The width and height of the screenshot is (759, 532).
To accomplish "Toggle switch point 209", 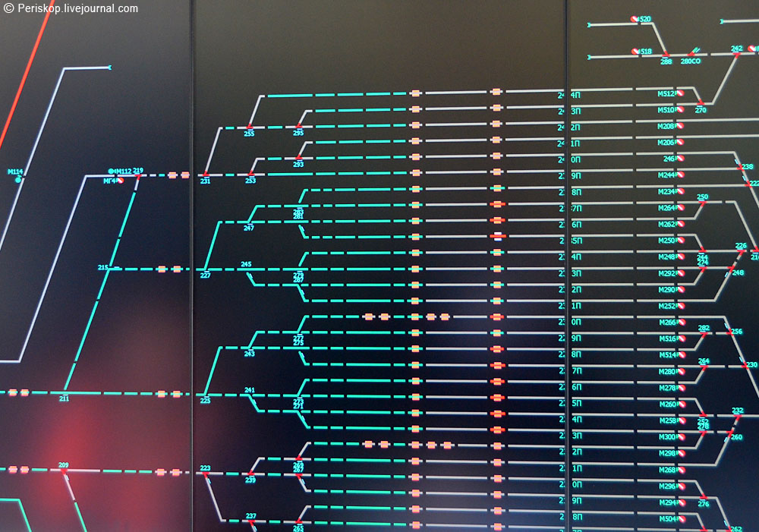I will 64,471.
